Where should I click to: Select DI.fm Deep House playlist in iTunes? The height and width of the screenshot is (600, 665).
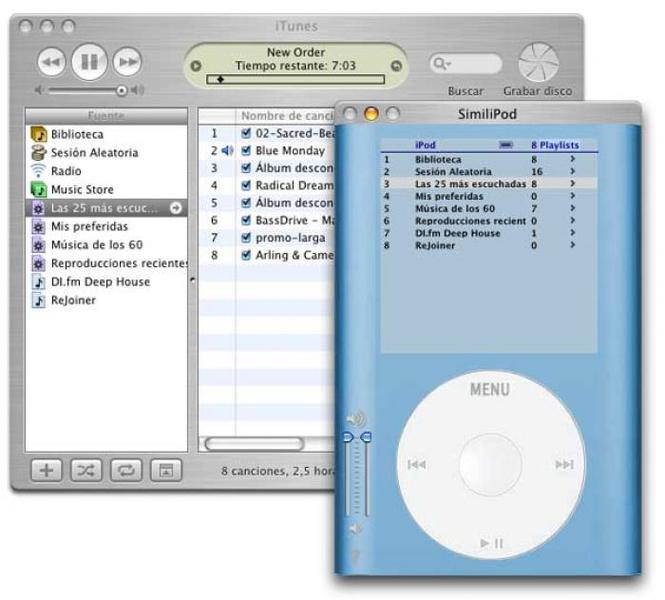coord(106,282)
